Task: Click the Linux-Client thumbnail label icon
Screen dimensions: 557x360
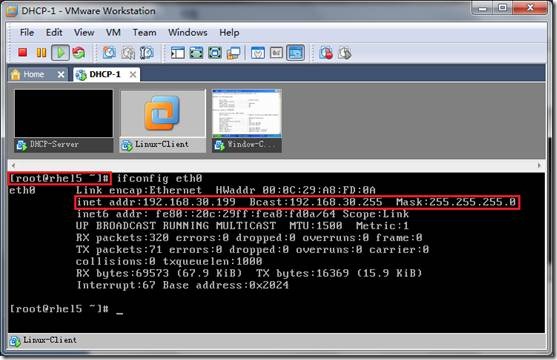Action: [126, 145]
